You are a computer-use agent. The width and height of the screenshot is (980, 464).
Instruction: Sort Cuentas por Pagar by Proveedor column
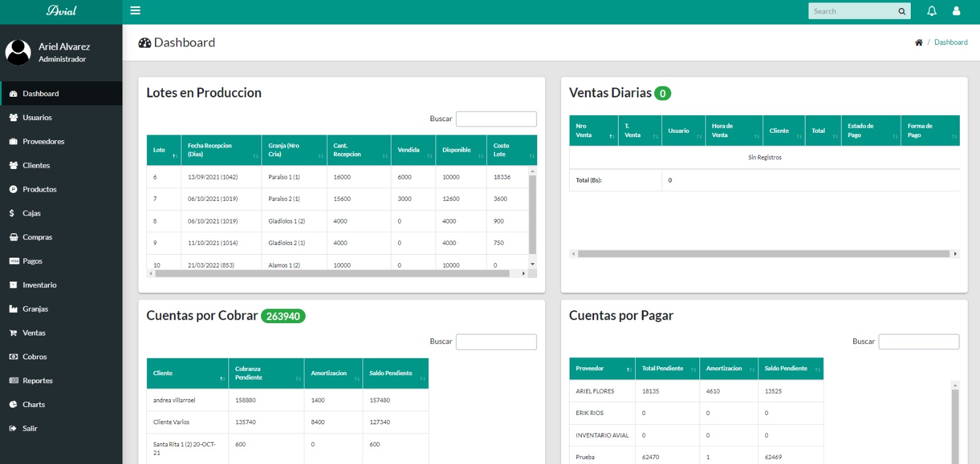(602, 369)
